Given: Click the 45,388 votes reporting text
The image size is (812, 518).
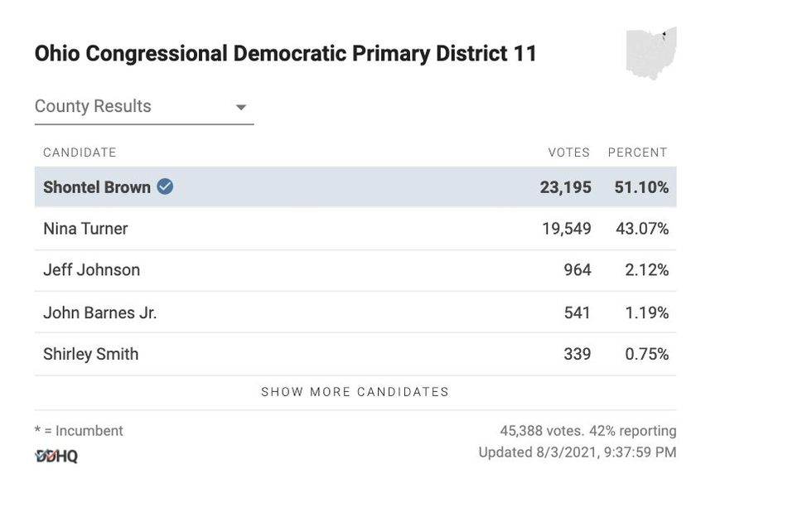Looking at the screenshot, I should (x=587, y=431).
